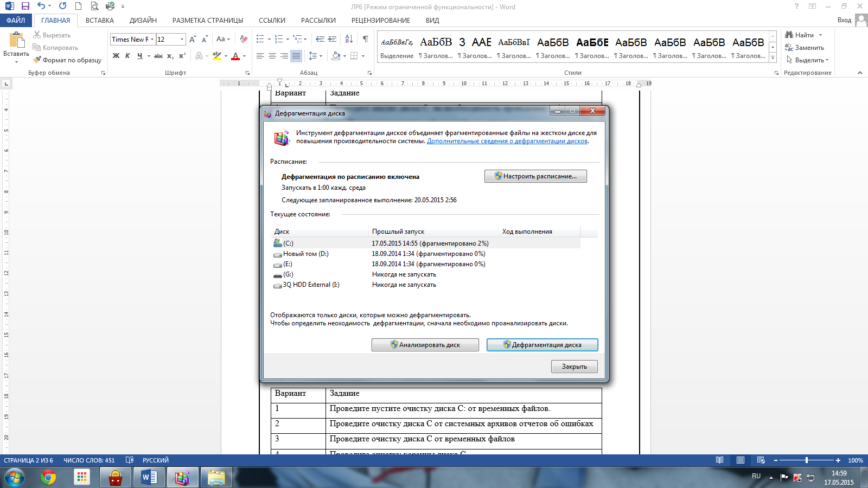
Task: Decrease indent icon
Action: point(320,39)
